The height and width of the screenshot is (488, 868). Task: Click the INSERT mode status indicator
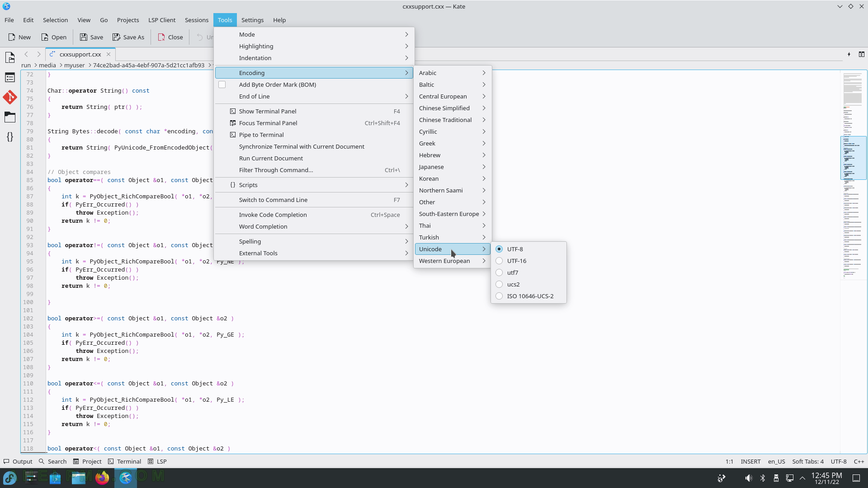point(750,461)
